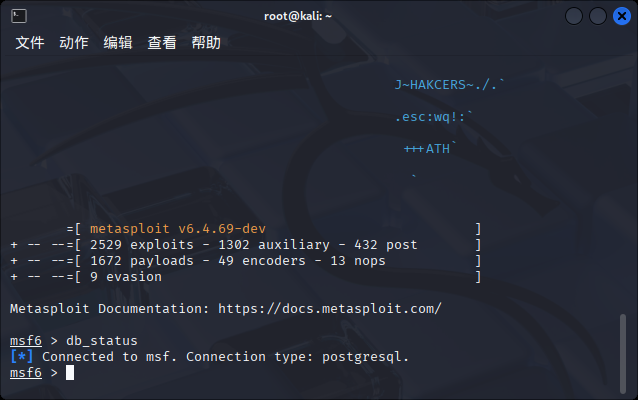This screenshot has width=638, height=400.
Task: Click the root@kali window title
Action: (298, 16)
